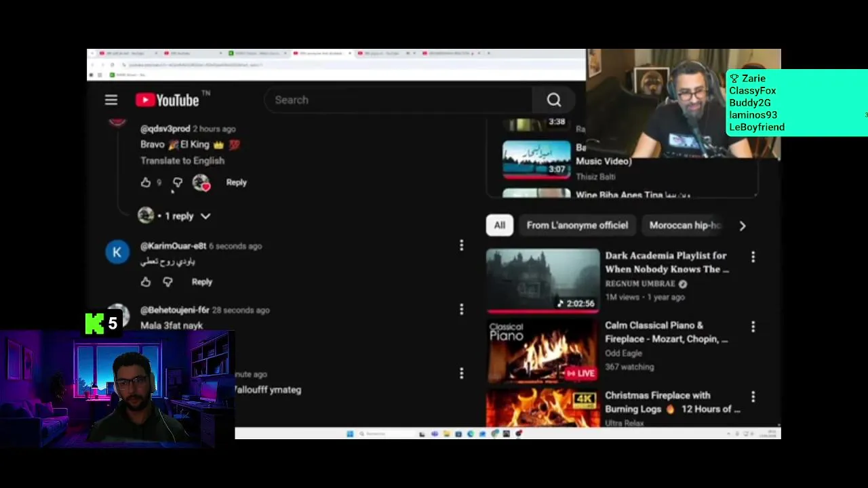Open the 3:07 Thisiz Balti video thumbnail
The width and height of the screenshot is (868, 488).
536,160
